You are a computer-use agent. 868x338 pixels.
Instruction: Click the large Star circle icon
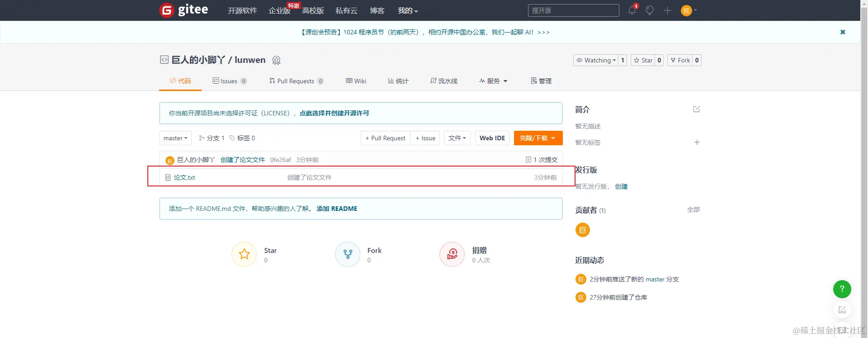coord(244,254)
